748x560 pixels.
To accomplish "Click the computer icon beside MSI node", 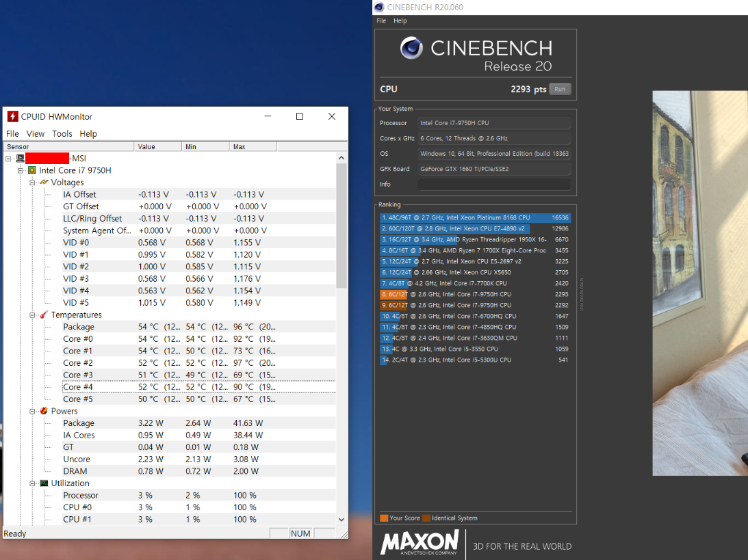I will [20, 158].
